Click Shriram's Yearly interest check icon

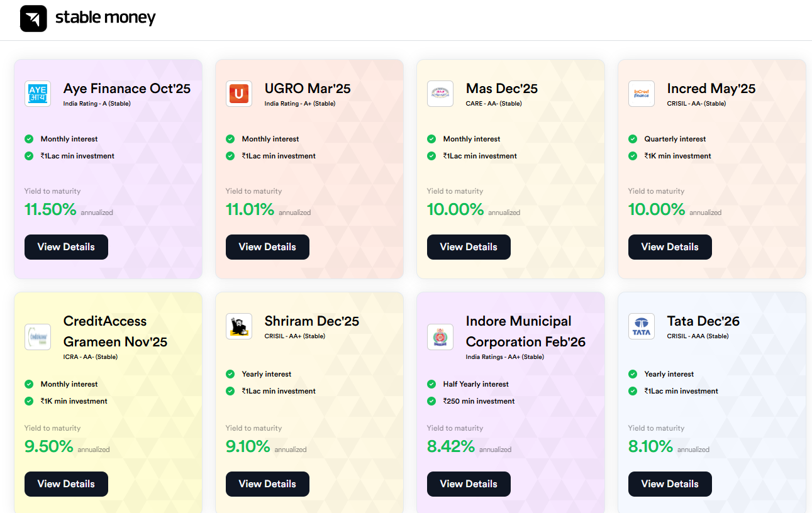point(230,374)
